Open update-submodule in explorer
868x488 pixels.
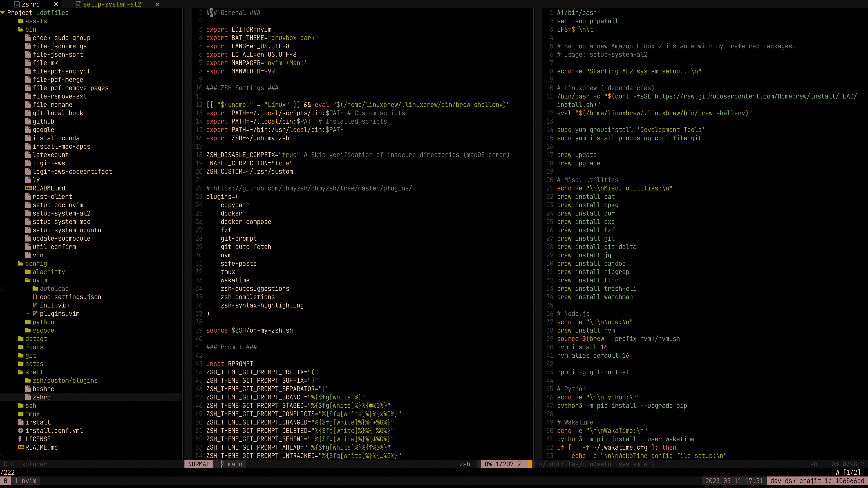61,239
